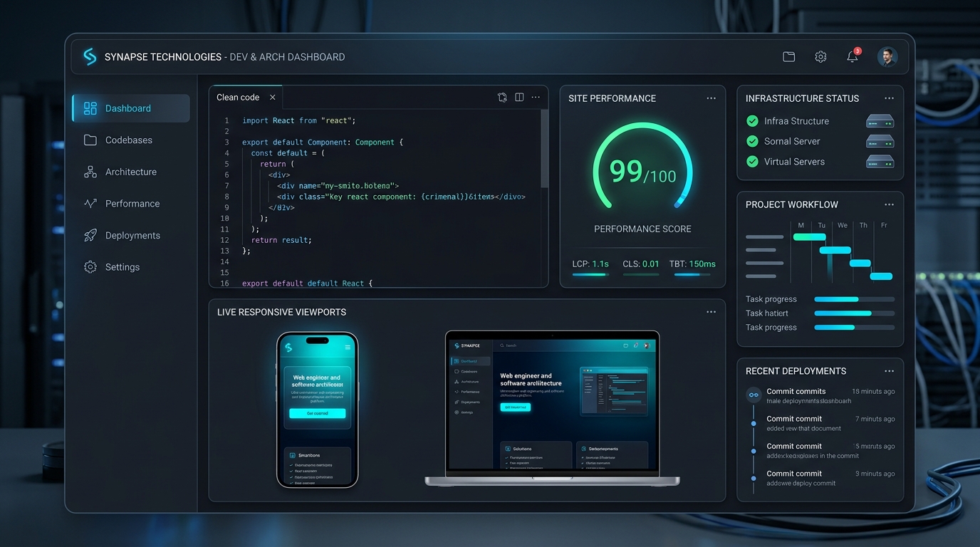Viewport: 980px width, 547px height.
Task: Click the "Virtual Servers" status label
Action: point(794,162)
